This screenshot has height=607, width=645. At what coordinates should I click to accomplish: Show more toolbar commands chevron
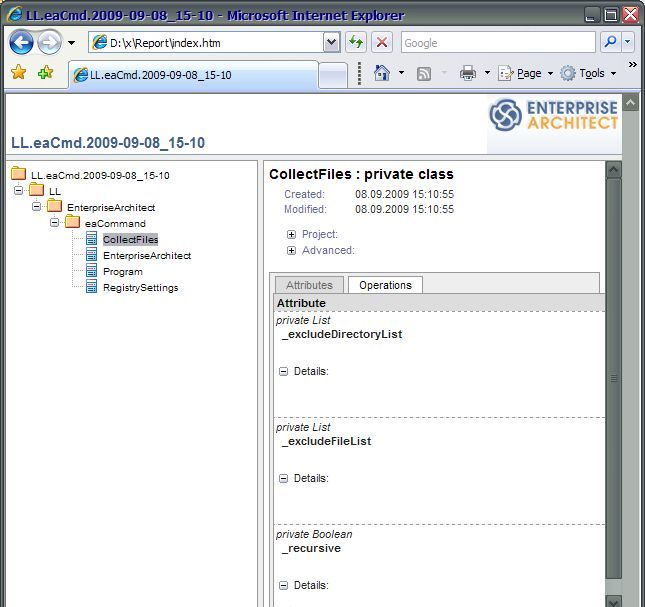coord(633,64)
